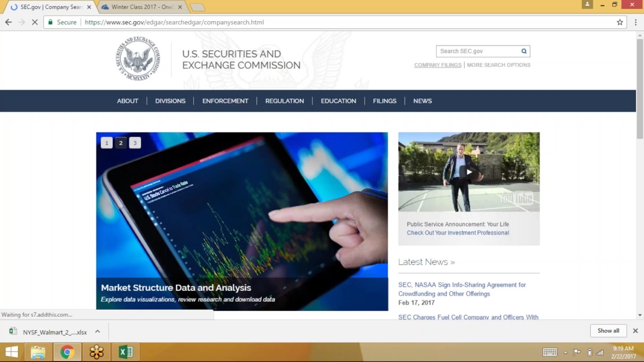The width and height of the screenshot is (644, 362).
Task: Click the touch keyboard icon in system tray
Action: (x=549, y=352)
